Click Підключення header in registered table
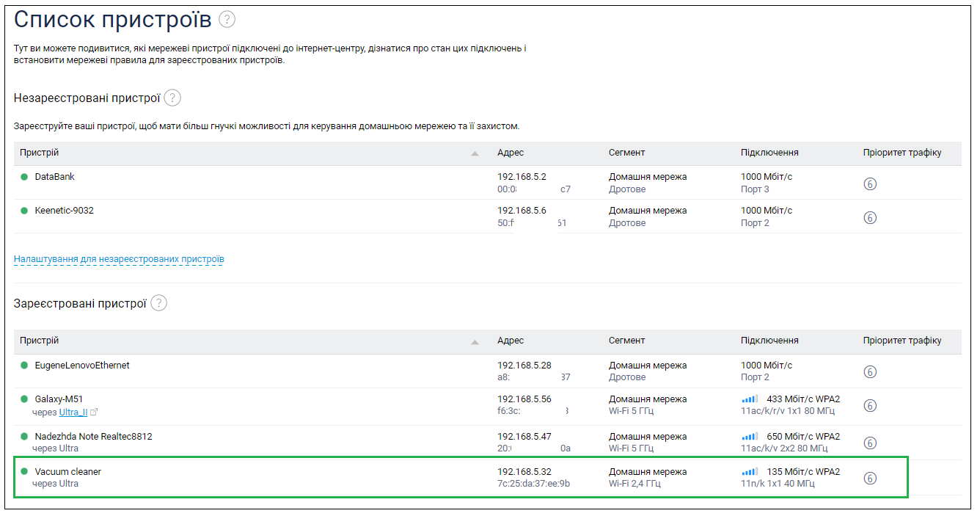980x516 pixels. [x=769, y=341]
